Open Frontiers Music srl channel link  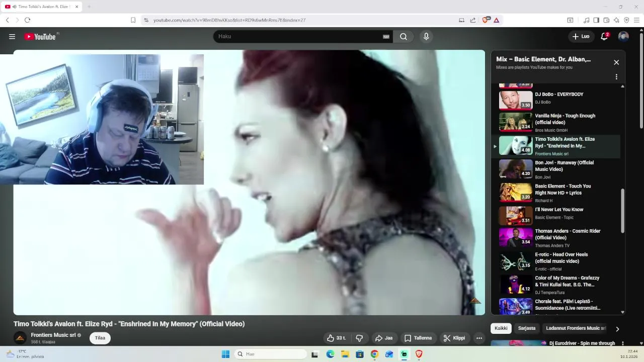click(53, 335)
